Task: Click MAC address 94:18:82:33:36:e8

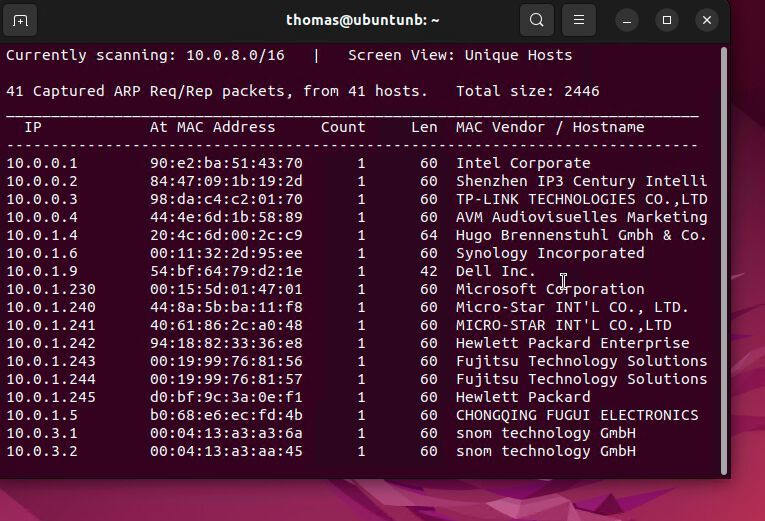Action: [226, 343]
